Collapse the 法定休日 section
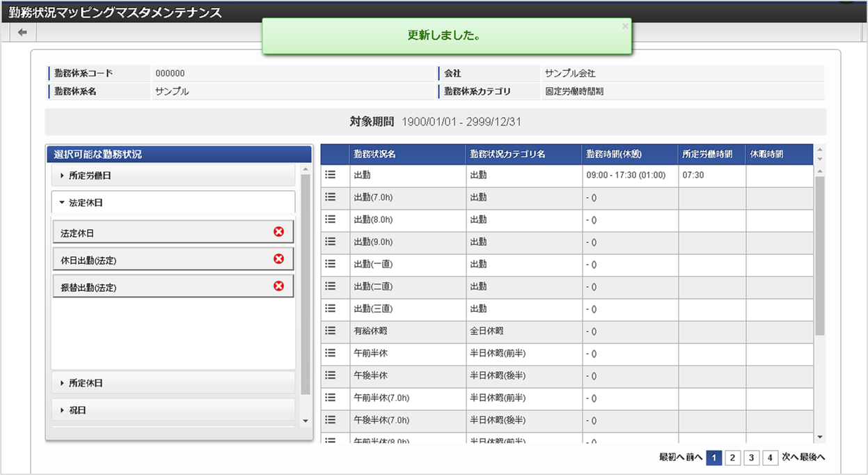 coord(173,203)
